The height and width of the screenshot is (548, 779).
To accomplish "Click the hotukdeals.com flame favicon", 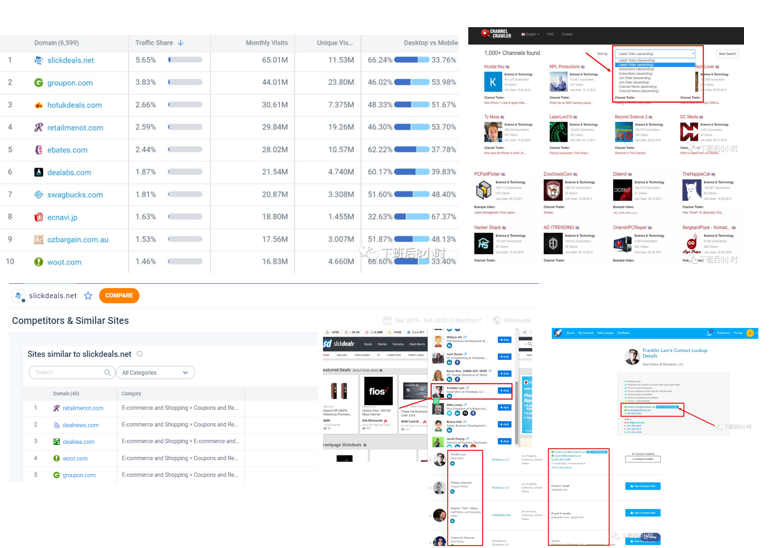I will click(38, 105).
